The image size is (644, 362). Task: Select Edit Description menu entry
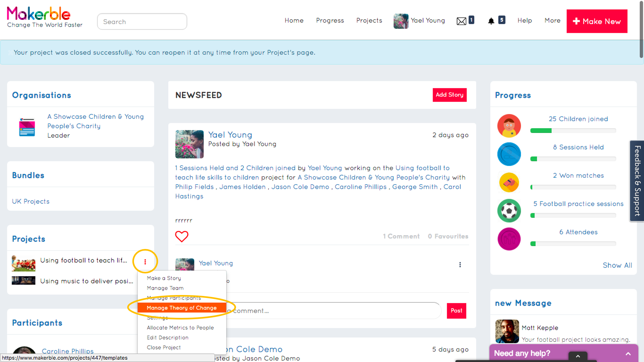(x=167, y=338)
